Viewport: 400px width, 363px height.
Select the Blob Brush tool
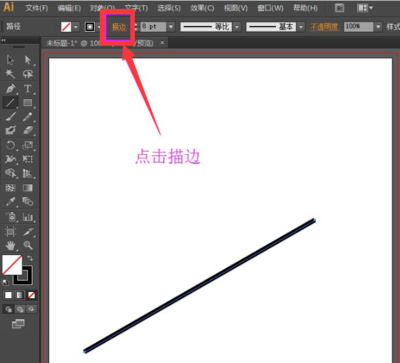coord(10,130)
